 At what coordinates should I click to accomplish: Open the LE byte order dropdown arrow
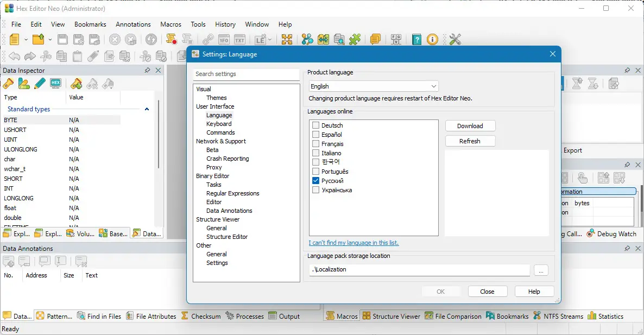(269, 40)
